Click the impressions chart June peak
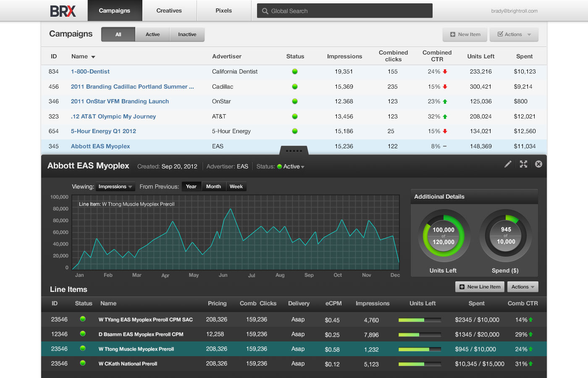The height and width of the screenshot is (378, 588). (x=230, y=209)
